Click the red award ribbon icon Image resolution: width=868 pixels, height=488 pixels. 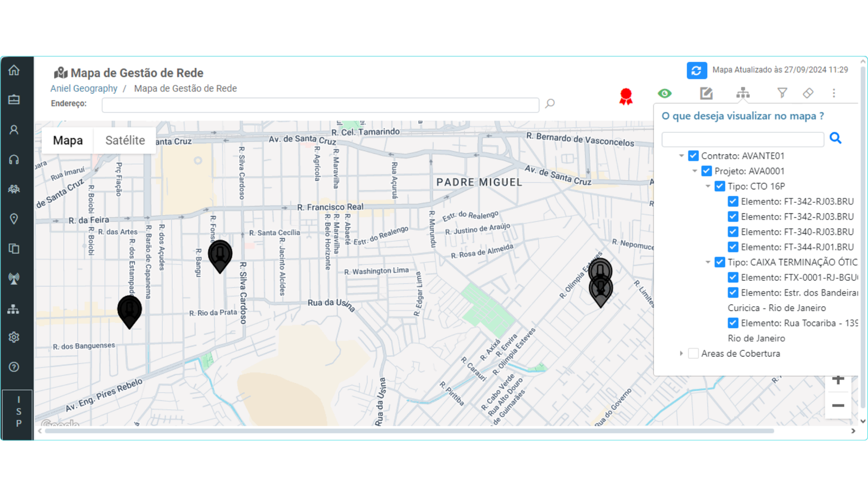(x=626, y=97)
